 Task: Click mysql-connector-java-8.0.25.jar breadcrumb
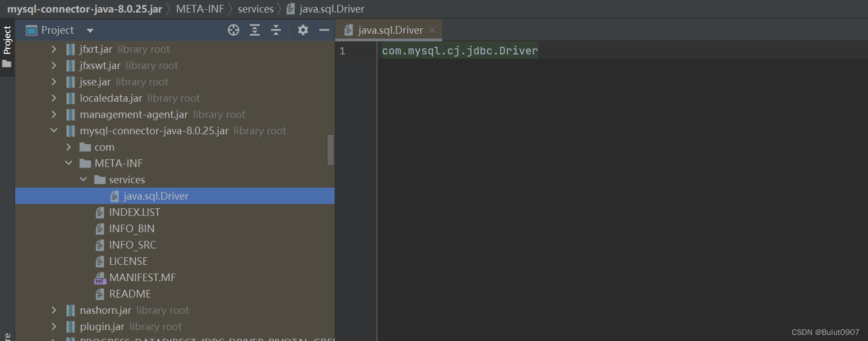coord(85,9)
